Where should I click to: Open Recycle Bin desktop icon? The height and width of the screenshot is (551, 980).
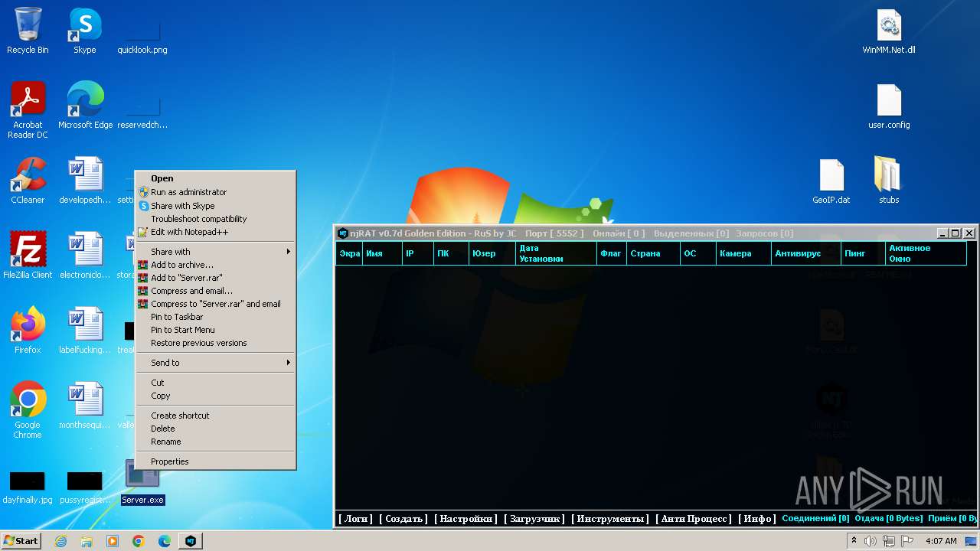(28, 31)
